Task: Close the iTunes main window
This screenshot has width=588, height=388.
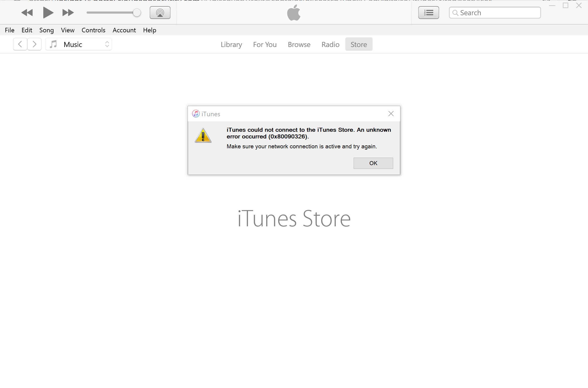Action: coord(579,6)
